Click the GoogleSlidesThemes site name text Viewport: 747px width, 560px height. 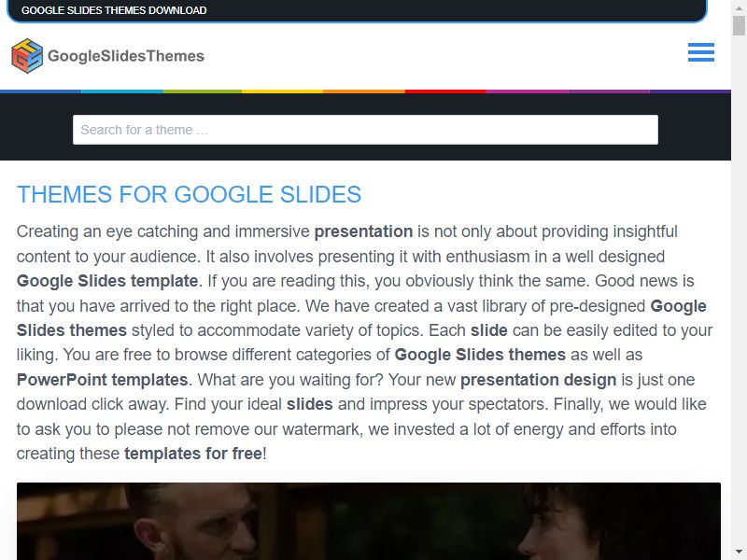pos(126,56)
